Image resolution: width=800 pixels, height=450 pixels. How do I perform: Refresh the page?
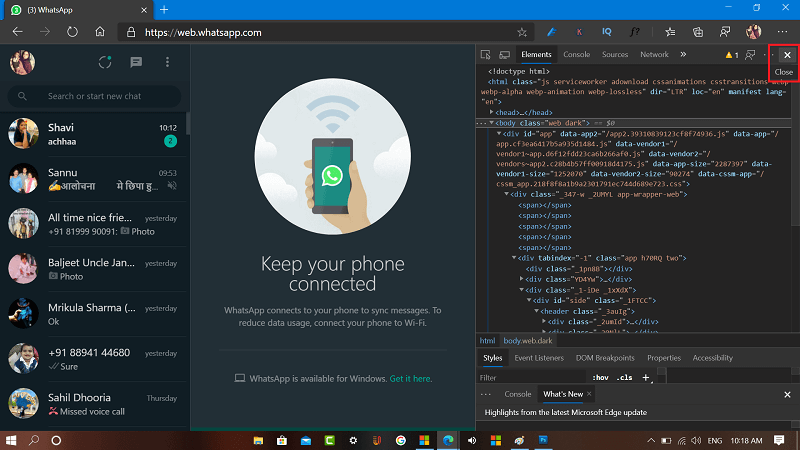pos(72,32)
